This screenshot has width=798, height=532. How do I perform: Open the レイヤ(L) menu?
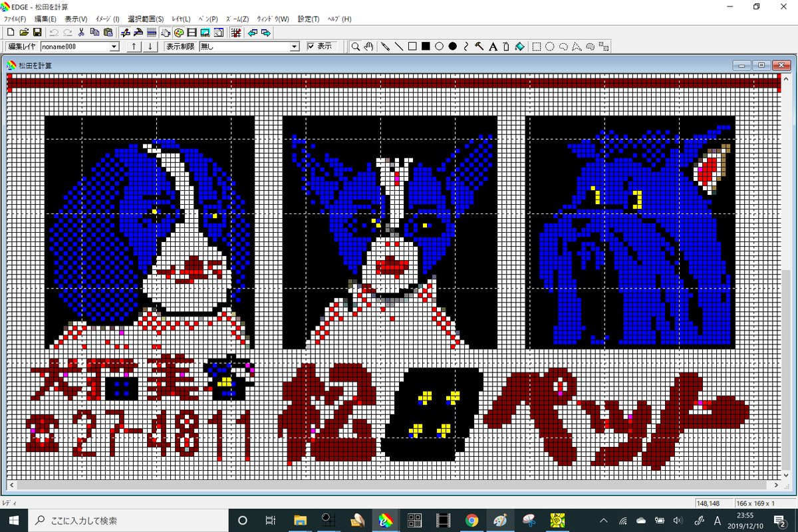pyautogui.click(x=181, y=19)
